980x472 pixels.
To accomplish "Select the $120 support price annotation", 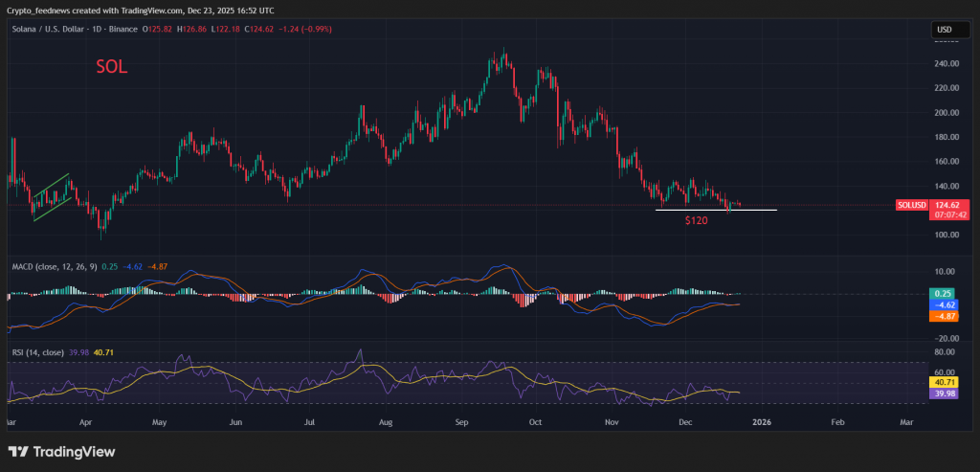I will (x=696, y=221).
